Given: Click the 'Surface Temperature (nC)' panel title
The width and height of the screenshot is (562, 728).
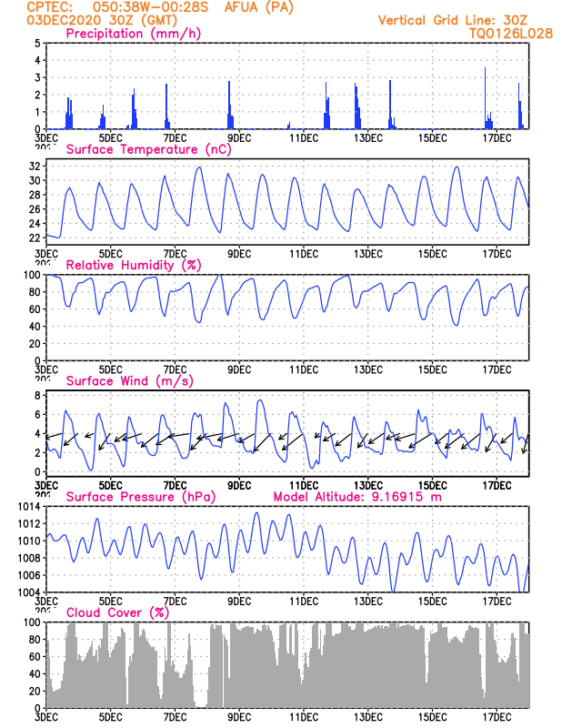Looking at the screenshot, I should [148, 149].
